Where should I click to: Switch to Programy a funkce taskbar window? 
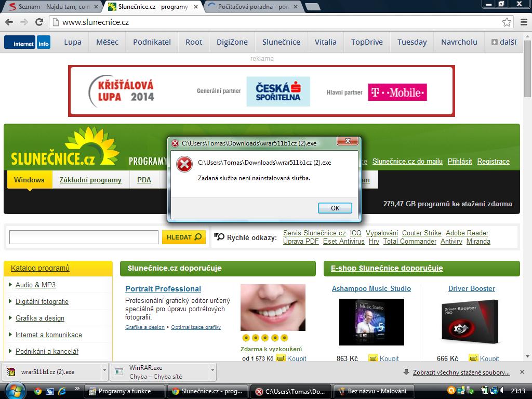coord(124,391)
